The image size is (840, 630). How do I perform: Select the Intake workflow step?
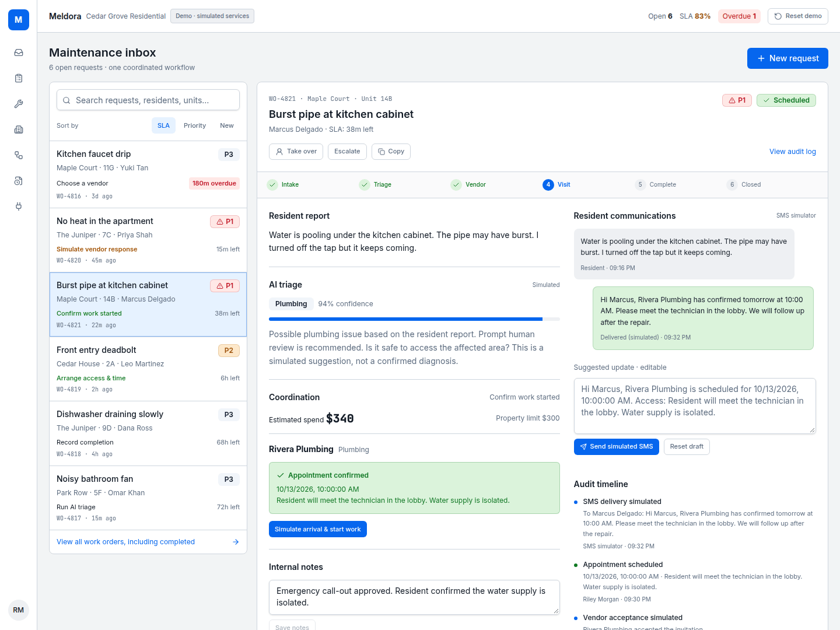tap(283, 184)
